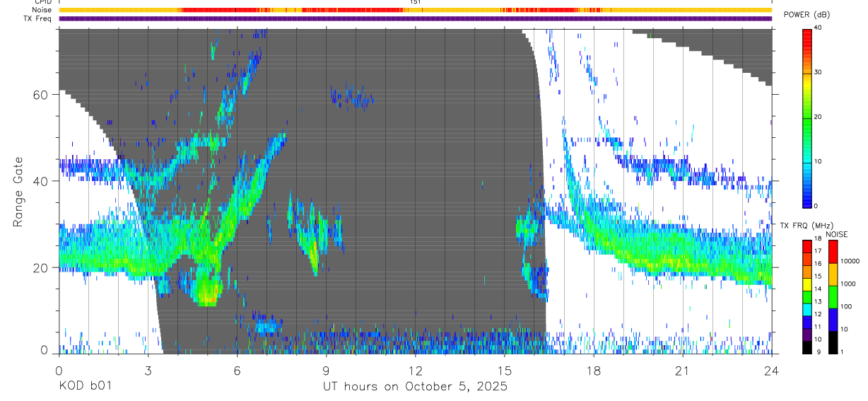This screenshot has height=401, width=868.
Task: Click the 12 tick on the UT hours axis
Action: 416,369
